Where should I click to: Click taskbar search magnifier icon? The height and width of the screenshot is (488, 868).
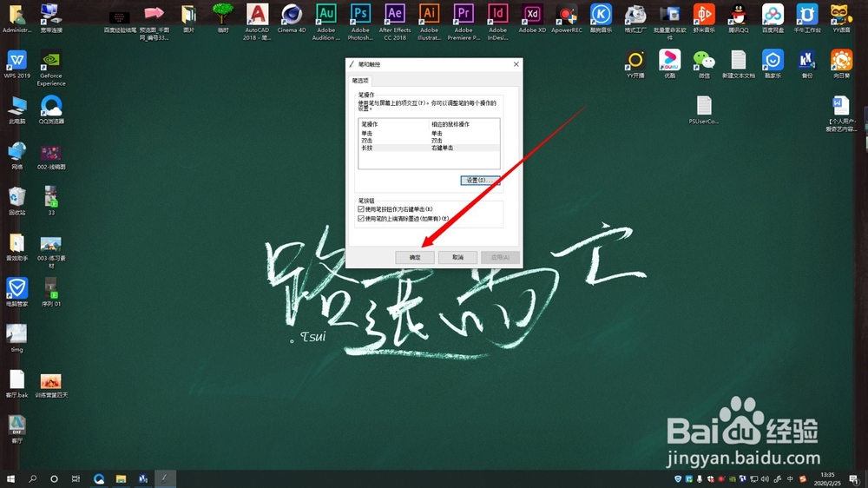tap(32, 479)
